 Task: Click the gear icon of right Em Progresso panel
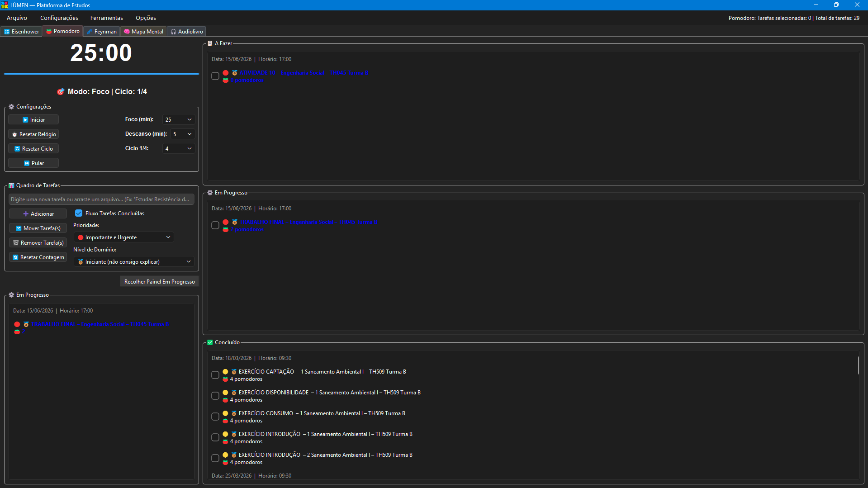(210, 193)
